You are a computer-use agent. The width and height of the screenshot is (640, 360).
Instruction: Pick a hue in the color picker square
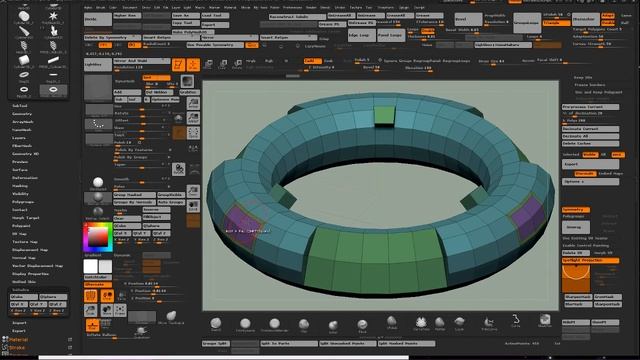coord(98,236)
